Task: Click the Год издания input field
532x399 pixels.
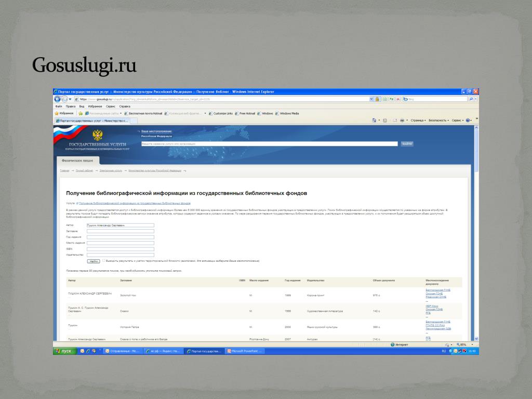Action: point(121,237)
